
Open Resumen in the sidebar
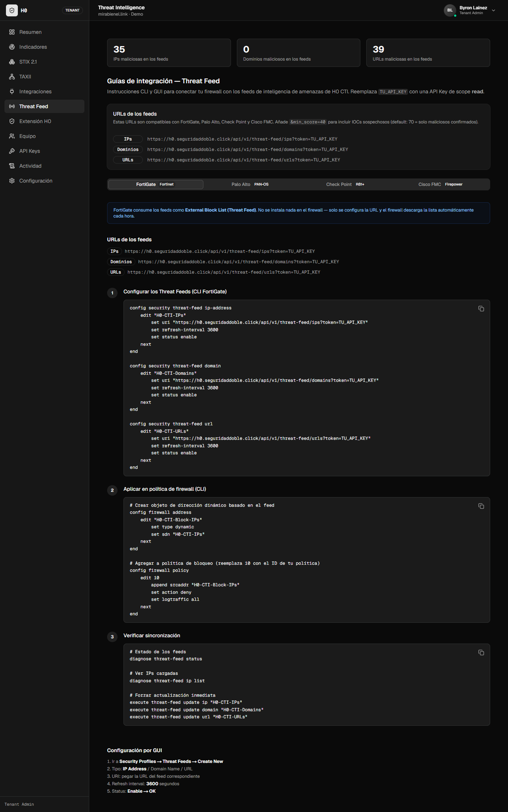click(x=44, y=32)
